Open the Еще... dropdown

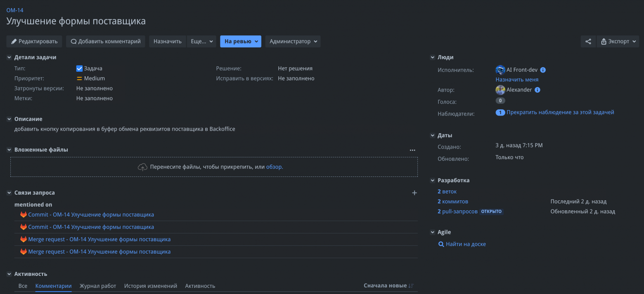(x=201, y=41)
